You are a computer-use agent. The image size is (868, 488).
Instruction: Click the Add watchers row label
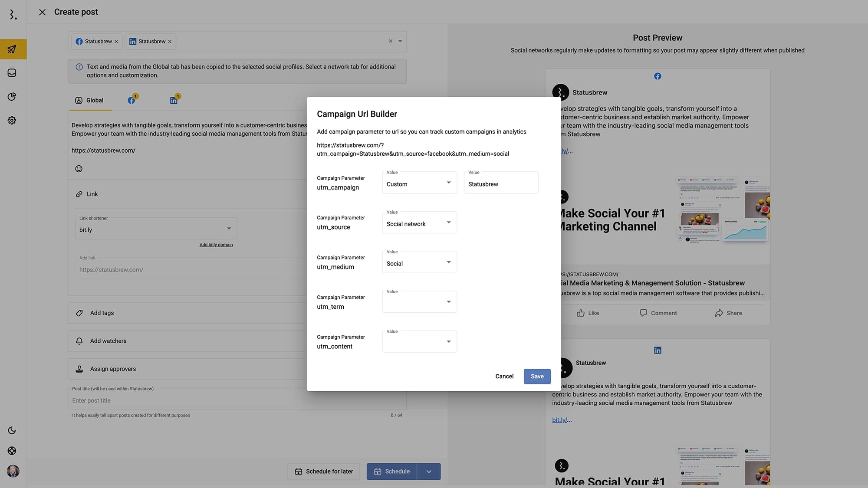pos(108,341)
